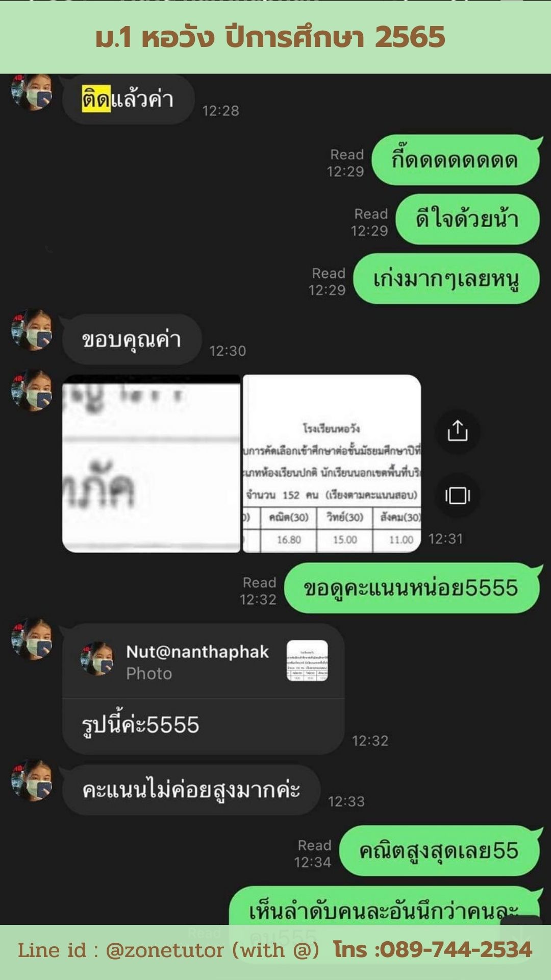Screen dimensions: 551x980
Task: Tap the Nut@nanthaphak quoted reply header
Action: click(x=203, y=661)
